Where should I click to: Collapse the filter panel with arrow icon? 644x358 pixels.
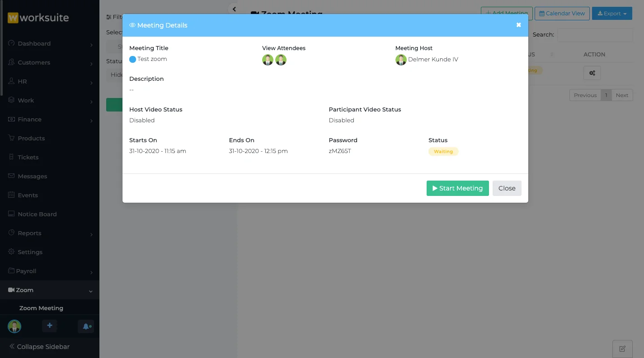pos(234,9)
